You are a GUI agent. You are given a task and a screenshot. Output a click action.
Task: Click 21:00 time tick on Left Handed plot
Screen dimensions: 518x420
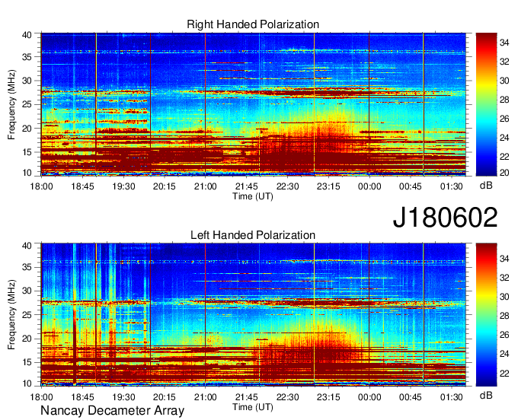coord(205,397)
